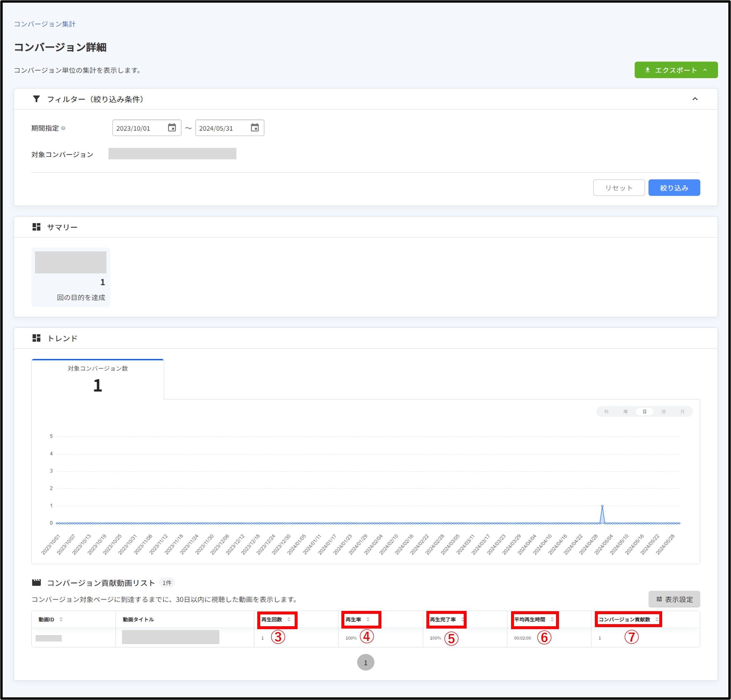Click the trend chart peak data point

click(602, 506)
